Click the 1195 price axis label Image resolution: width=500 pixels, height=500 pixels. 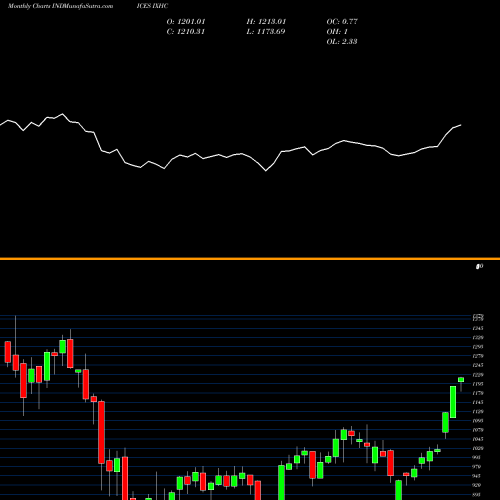click(478, 384)
